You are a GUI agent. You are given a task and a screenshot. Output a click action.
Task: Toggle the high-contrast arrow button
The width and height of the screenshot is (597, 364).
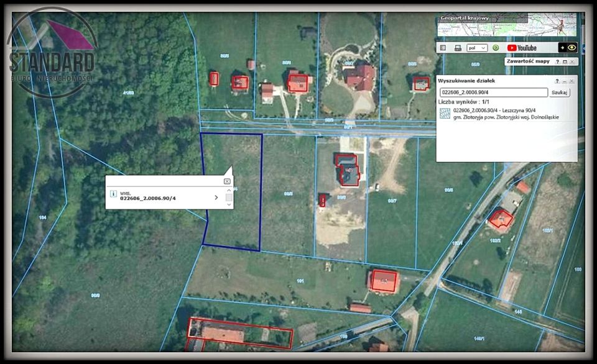tap(562, 47)
